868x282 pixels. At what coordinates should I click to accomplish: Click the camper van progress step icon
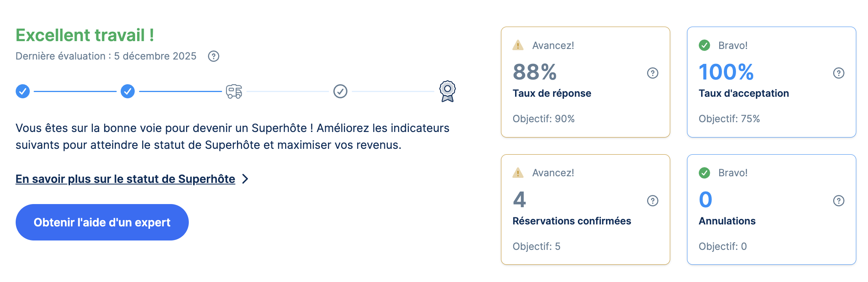[x=234, y=92]
